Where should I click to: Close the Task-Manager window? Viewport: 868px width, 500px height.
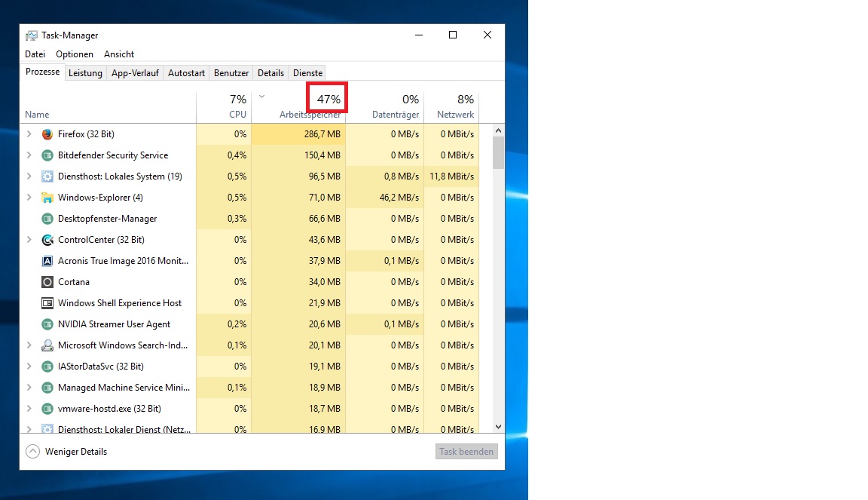point(487,35)
